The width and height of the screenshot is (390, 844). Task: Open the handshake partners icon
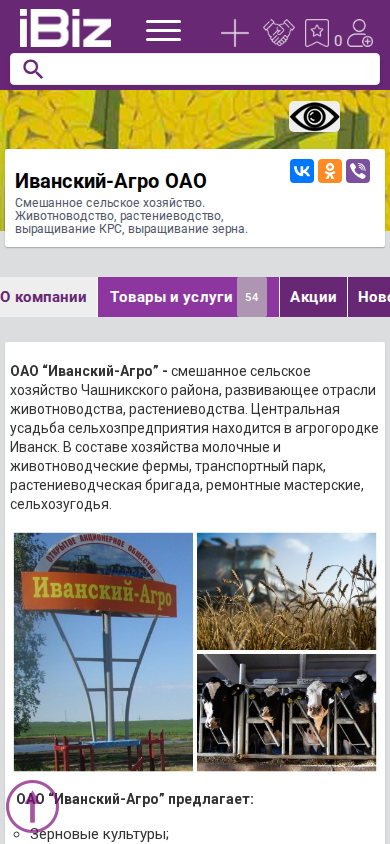279,32
